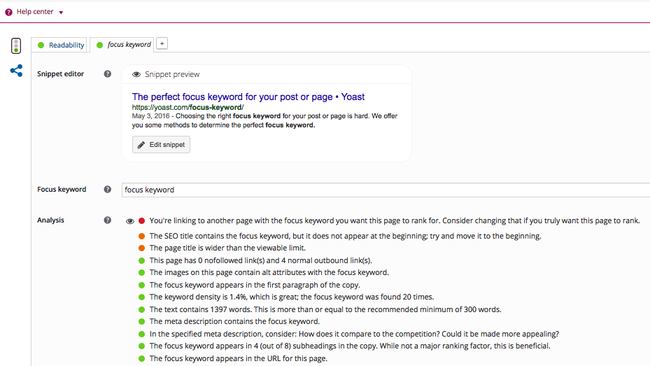Click the pencil icon on Edit snippet
Viewport: 650px width, 366px height.
click(141, 145)
